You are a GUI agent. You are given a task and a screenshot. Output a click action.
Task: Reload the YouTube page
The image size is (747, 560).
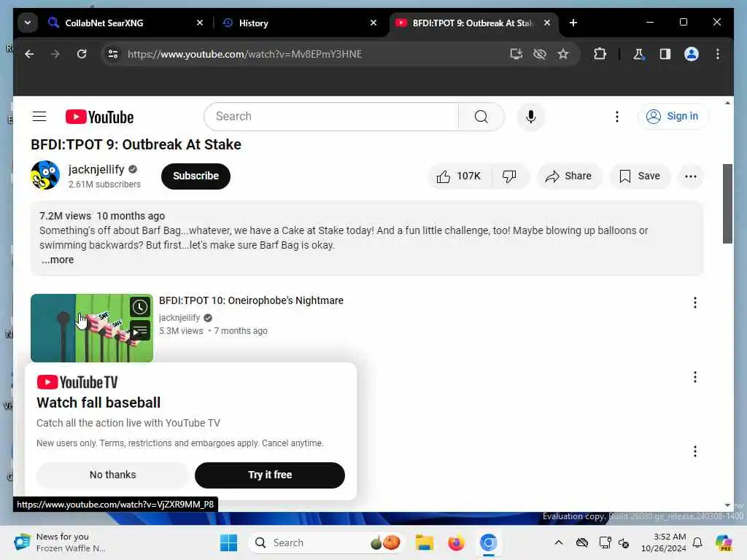pyautogui.click(x=82, y=54)
